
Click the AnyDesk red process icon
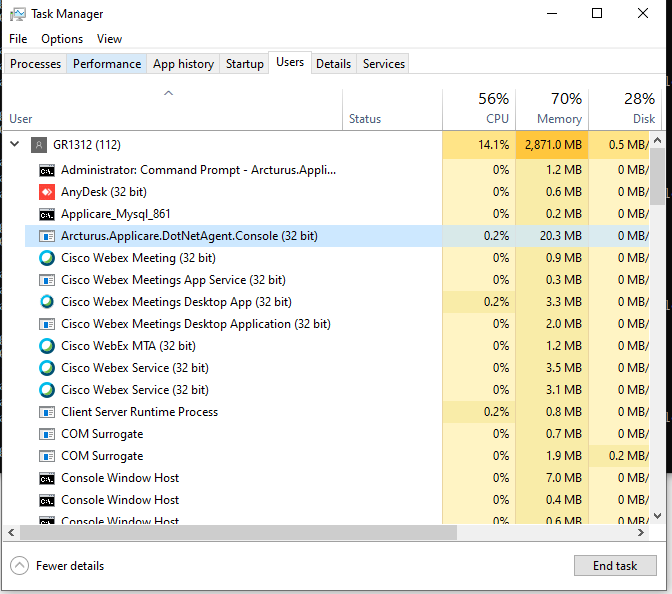pyautogui.click(x=47, y=192)
